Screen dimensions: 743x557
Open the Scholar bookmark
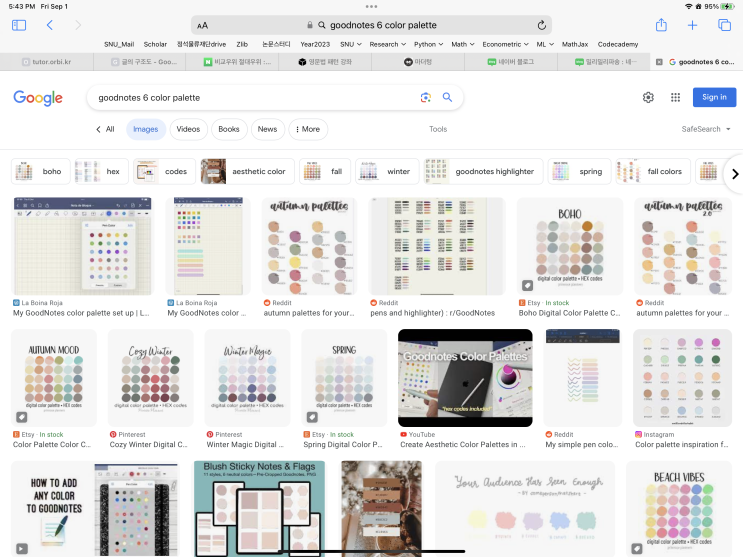click(155, 44)
